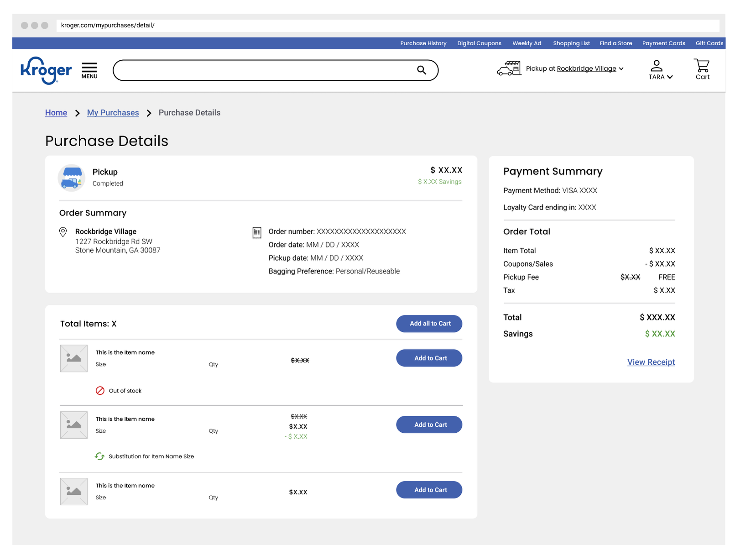Screen dimensions: 756x545
Task: Click the Add all to Cart button
Action: pyautogui.click(x=429, y=324)
